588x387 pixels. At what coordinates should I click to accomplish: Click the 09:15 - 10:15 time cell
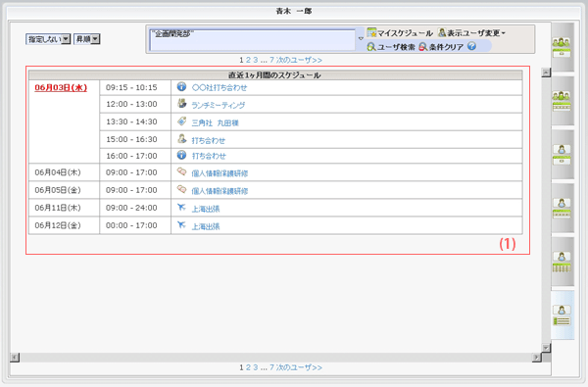135,88
